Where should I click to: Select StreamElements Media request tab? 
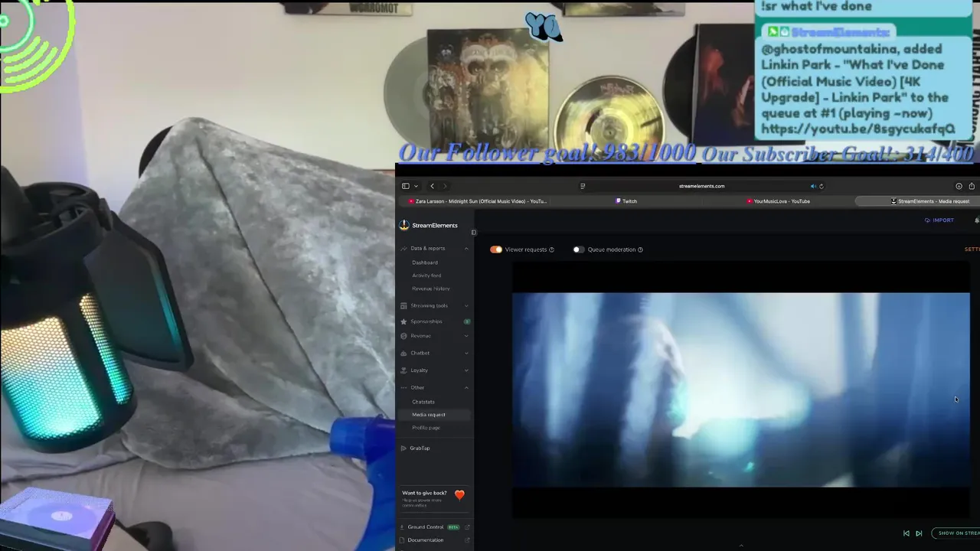point(929,201)
